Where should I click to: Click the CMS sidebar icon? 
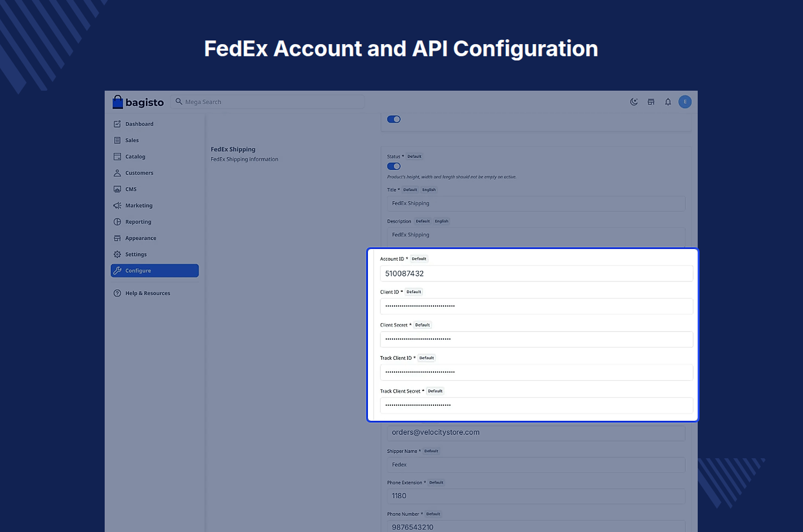(117, 189)
